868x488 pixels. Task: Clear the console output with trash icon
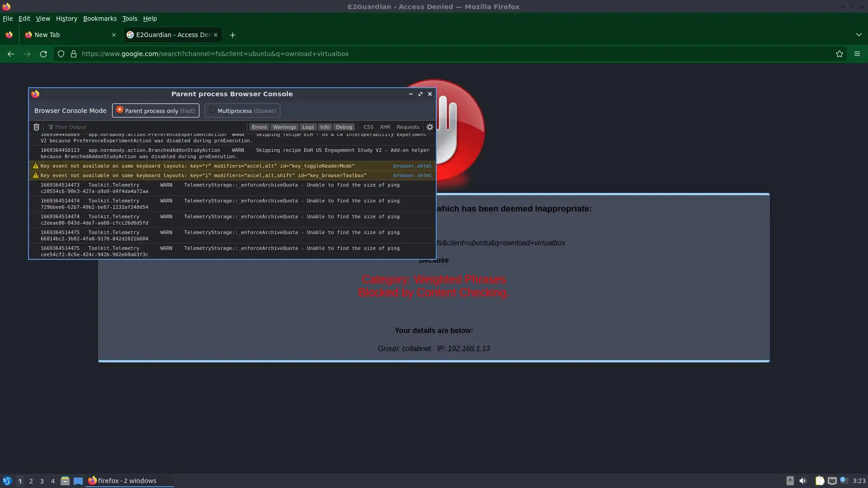36,127
